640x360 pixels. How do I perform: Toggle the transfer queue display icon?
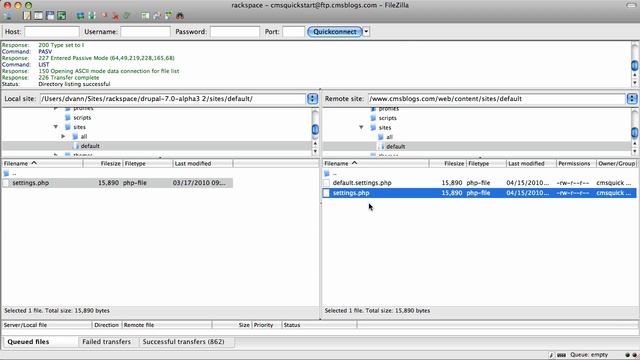point(62,16)
